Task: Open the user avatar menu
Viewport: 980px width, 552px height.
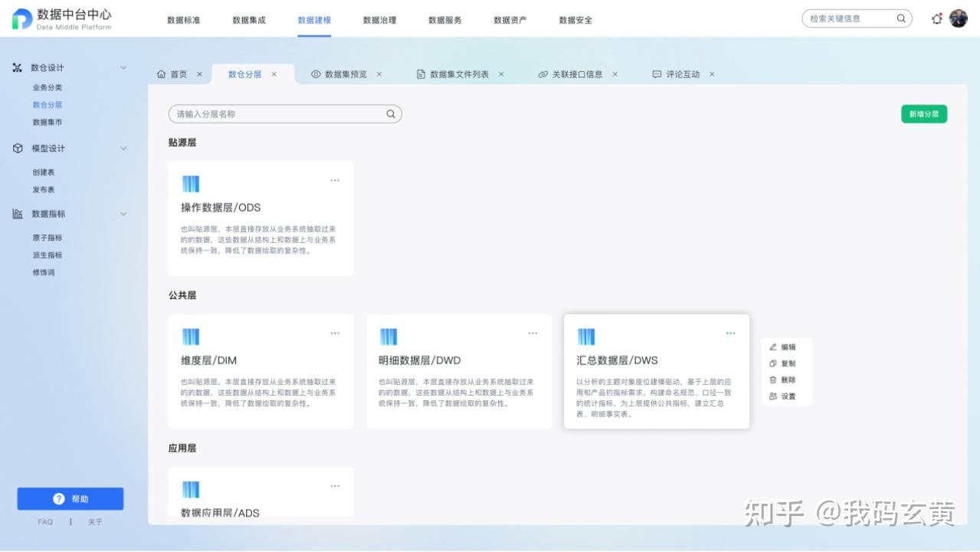Action: (959, 18)
